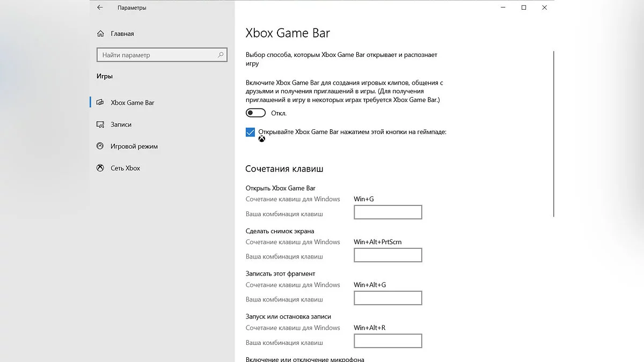Open the Записи settings page
Viewport: 644px width, 362px height.
coord(121,124)
